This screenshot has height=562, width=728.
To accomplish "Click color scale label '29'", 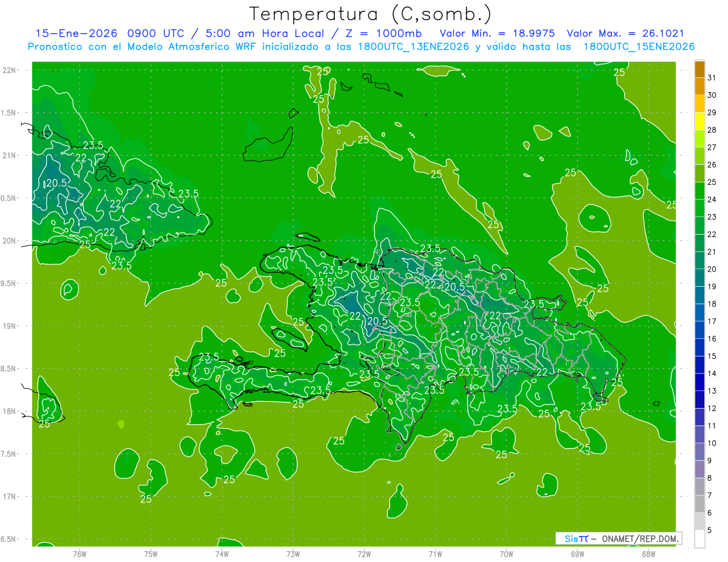I will point(712,112).
